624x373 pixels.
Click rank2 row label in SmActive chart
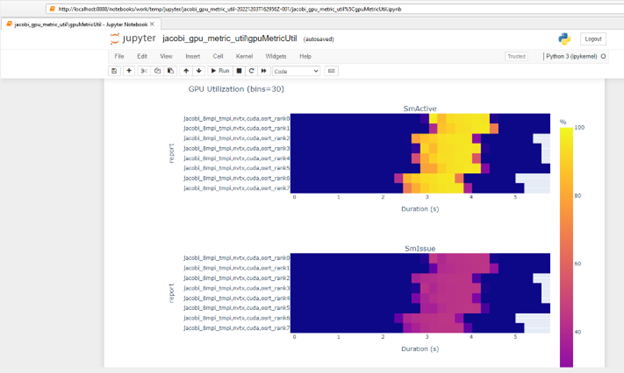pyautogui.click(x=236, y=138)
